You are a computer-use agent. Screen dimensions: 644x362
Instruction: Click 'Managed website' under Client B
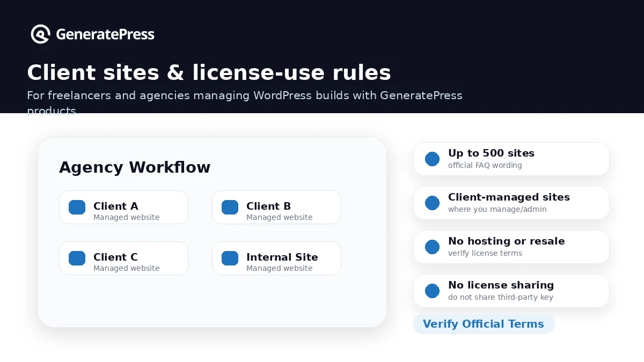point(280,217)
